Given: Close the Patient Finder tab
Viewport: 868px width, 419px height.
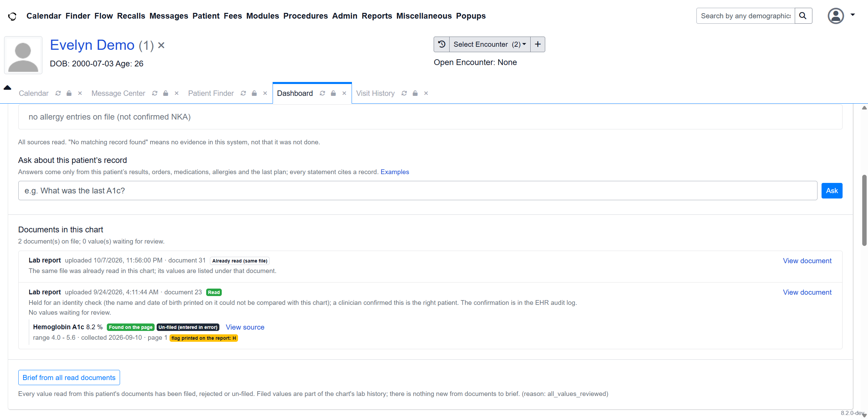Looking at the screenshot, I should 265,93.
